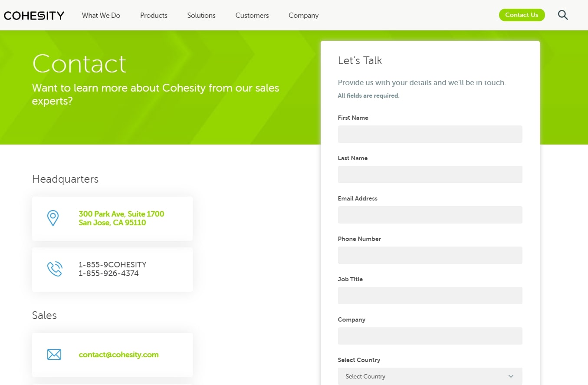
Task: Open the Solutions menu
Action: point(201,15)
